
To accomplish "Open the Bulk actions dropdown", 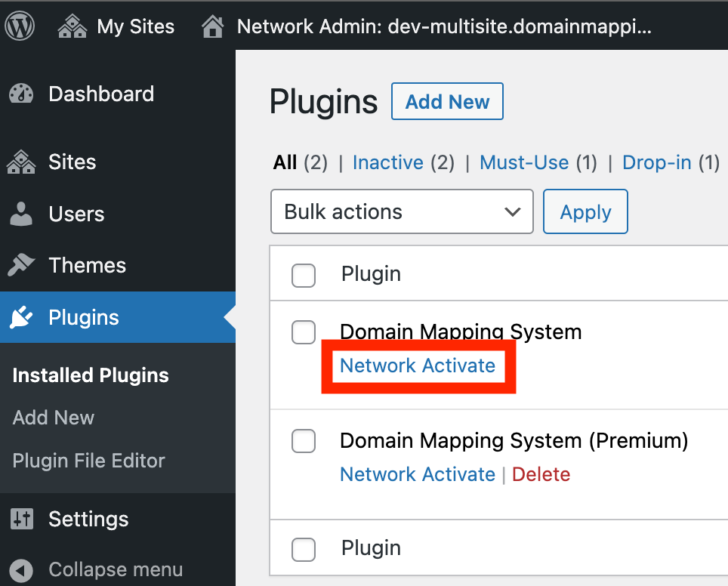I will [402, 212].
